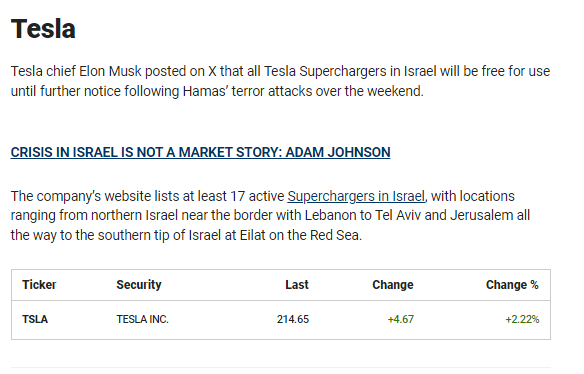Click the Tesla article heading

click(43, 29)
